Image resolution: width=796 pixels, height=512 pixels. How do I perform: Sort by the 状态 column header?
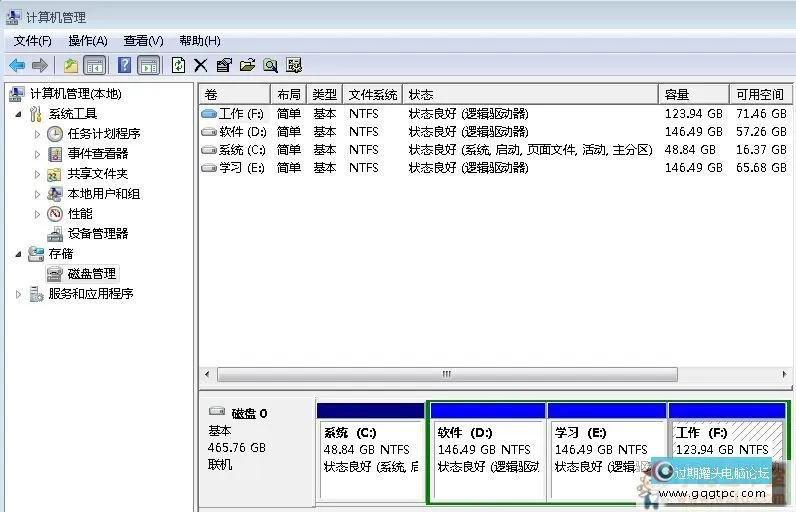click(530, 94)
